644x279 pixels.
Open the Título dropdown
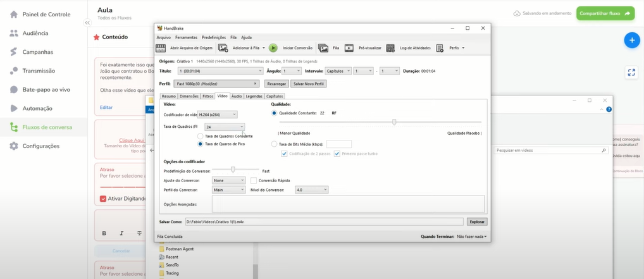(x=220, y=71)
